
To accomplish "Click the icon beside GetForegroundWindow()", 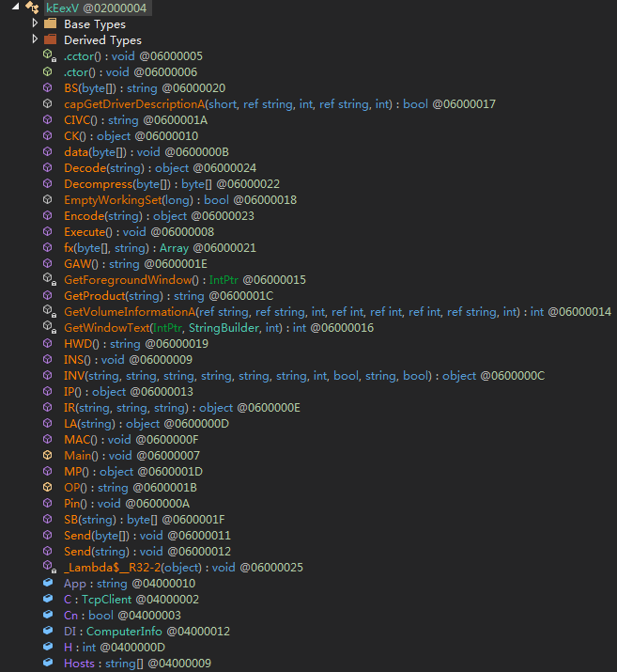I will pos(48,279).
